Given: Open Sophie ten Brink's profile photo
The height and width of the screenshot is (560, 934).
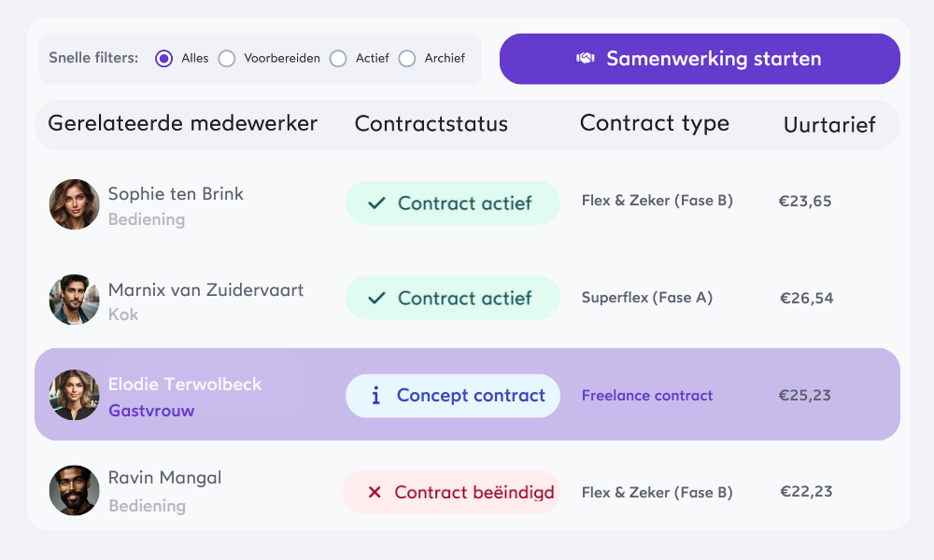Looking at the screenshot, I should coord(75,204).
